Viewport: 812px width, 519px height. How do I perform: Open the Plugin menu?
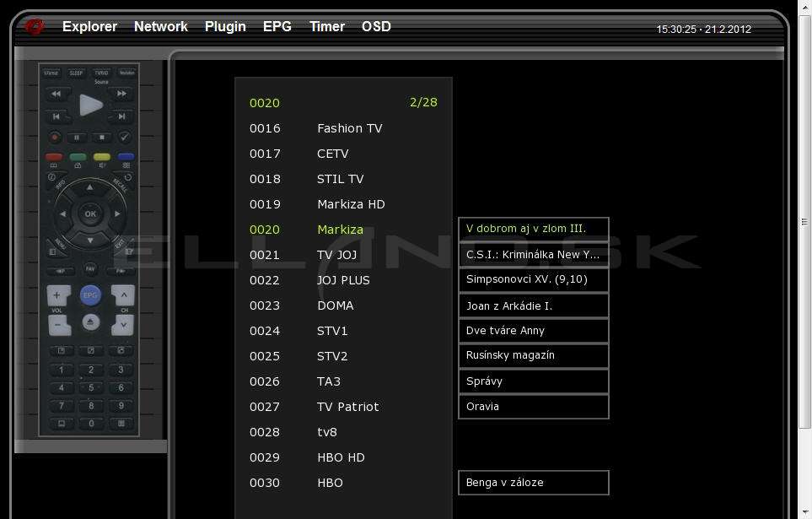point(225,26)
